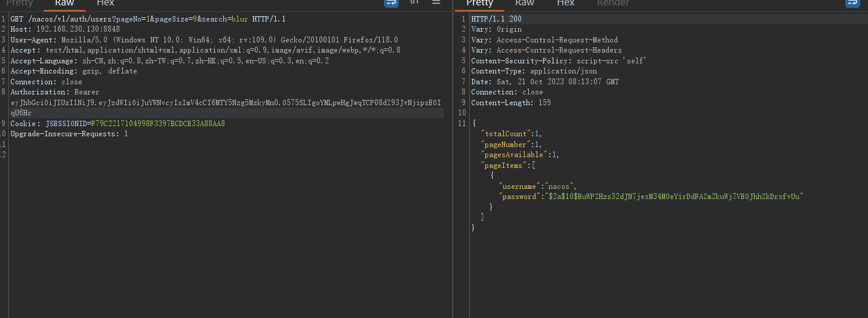The width and height of the screenshot is (868, 318).
Task: Toggle word wrap icon in response pane
Action: point(852,2)
